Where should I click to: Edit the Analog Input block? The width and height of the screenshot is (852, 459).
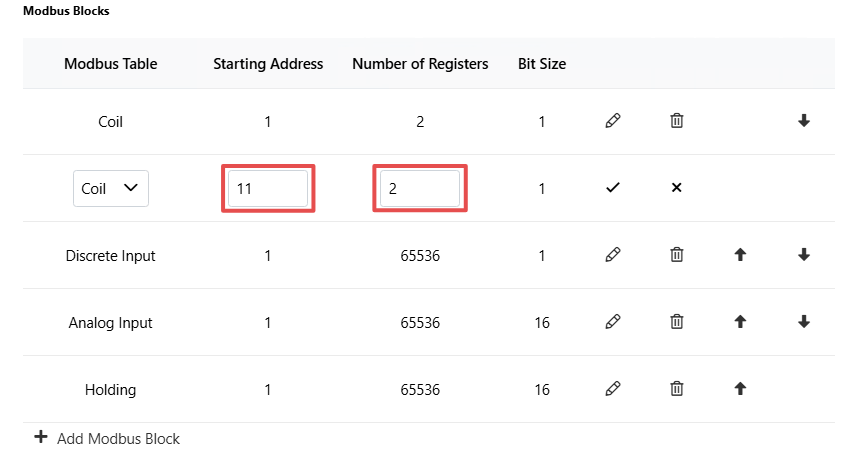pos(613,322)
